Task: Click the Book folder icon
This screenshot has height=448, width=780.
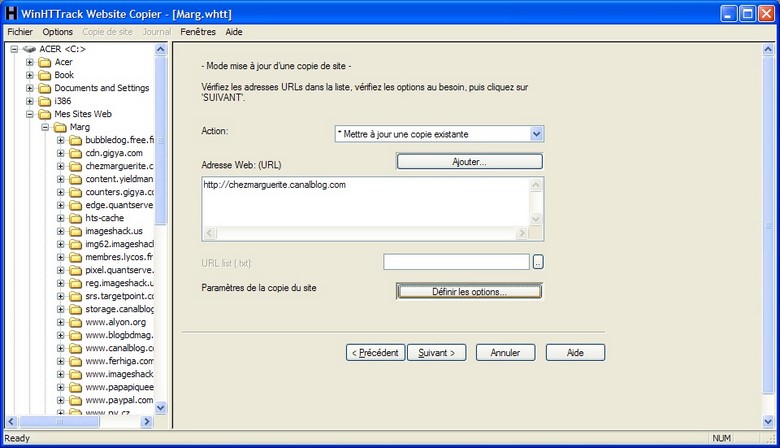Action: point(45,75)
